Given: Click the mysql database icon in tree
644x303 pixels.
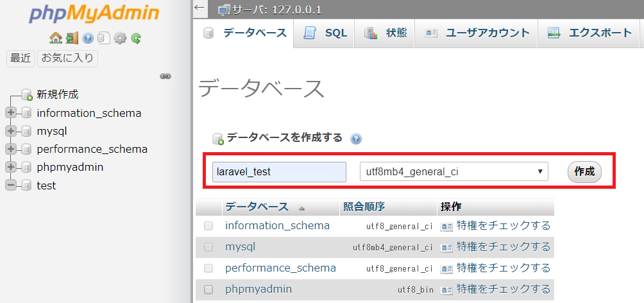Looking at the screenshot, I should click(x=27, y=131).
